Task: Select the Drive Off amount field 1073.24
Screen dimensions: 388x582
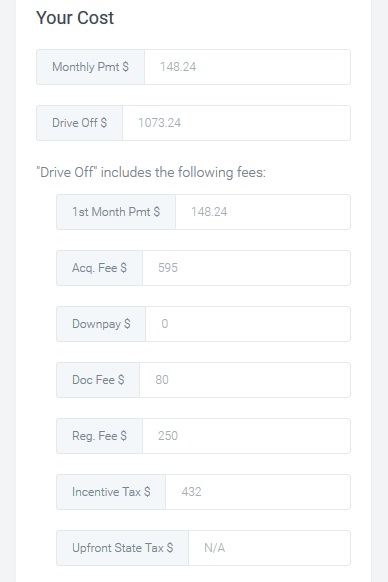Action: (236, 123)
